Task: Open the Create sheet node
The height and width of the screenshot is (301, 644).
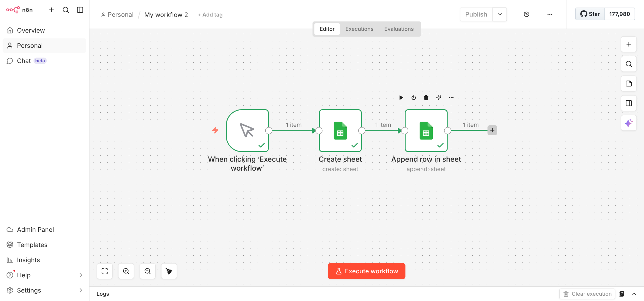Action: point(340,130)
